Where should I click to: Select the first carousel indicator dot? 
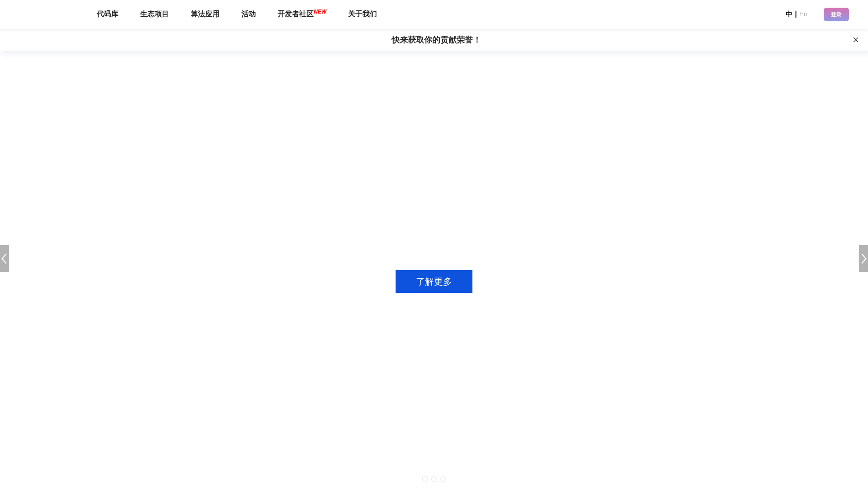(425, 479)
